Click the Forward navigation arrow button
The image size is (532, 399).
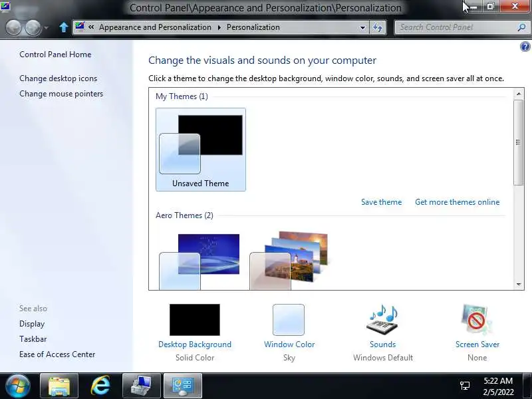[x=33, y=27]
